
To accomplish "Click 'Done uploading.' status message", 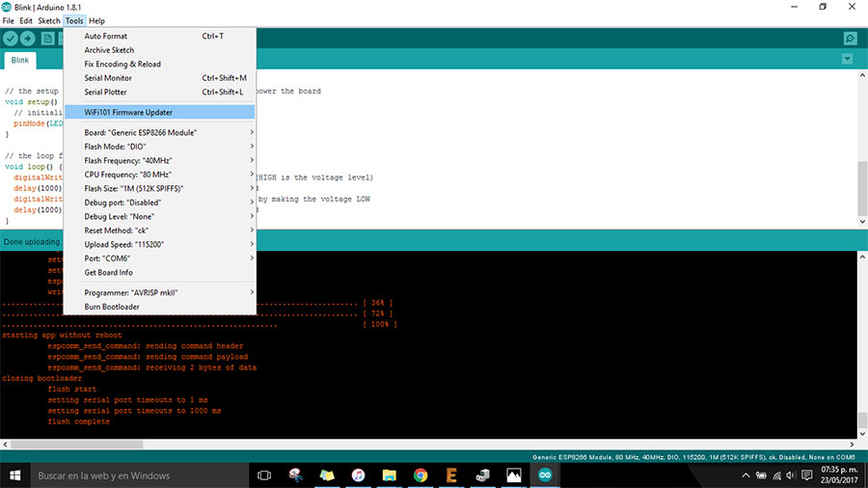I will pos(32,242).
